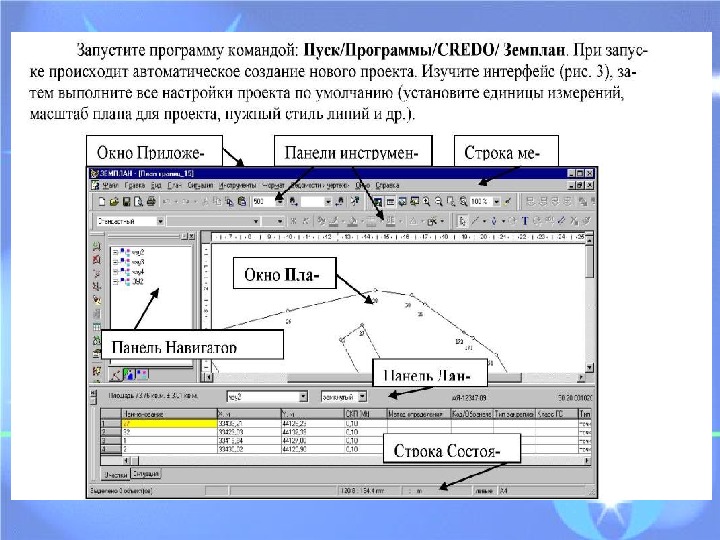This screenshot has height=540, width=720.
Task: Expand the first tree node in Navigator
Action: [x=115, y=252]
